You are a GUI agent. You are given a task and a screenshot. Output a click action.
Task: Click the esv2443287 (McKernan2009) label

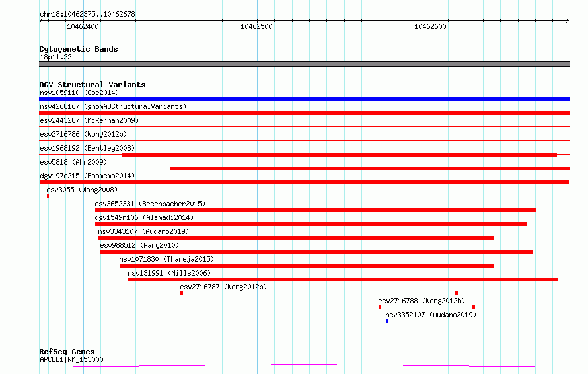89,120
